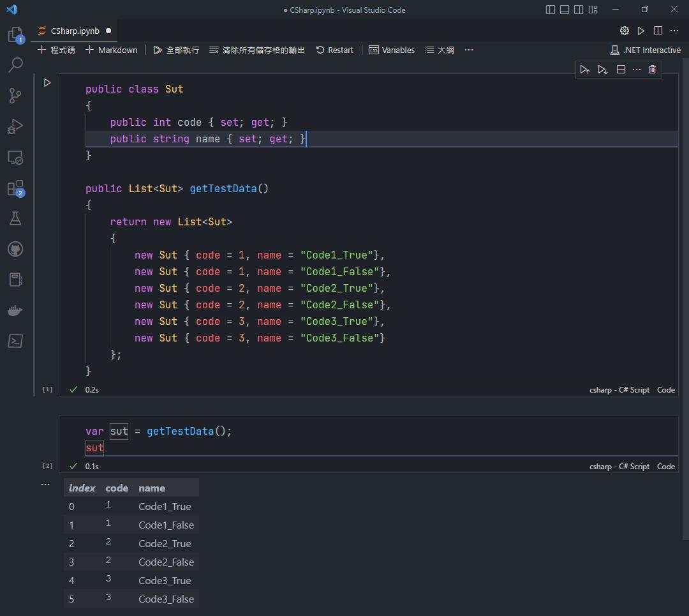Run the first code cell

47,82
